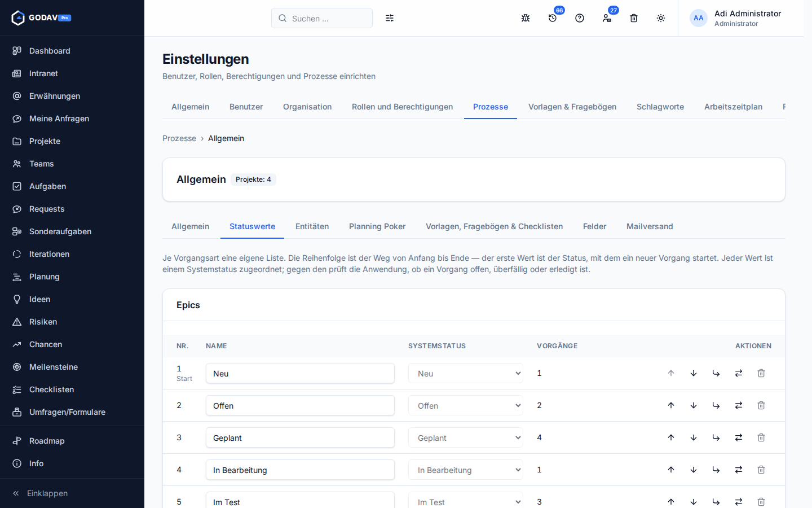Open Systemstatus dropdown for 'Im Test' row
The height and width of the screenshot is (508, 812).
pyautogui.click(x=466, y=501)
